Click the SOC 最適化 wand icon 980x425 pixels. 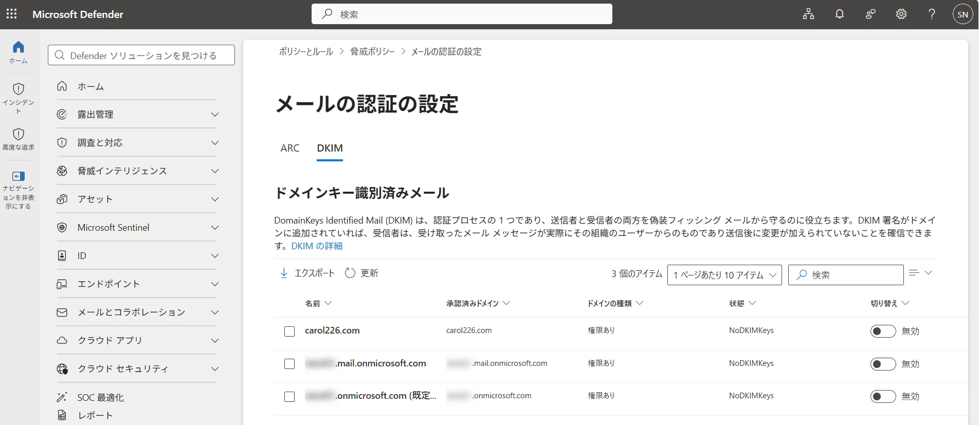(62, 397)
